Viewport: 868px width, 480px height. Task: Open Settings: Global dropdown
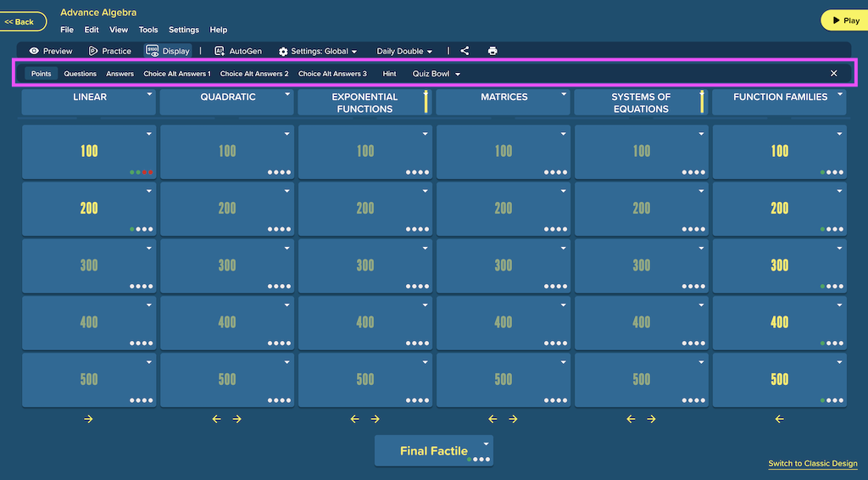318,51
